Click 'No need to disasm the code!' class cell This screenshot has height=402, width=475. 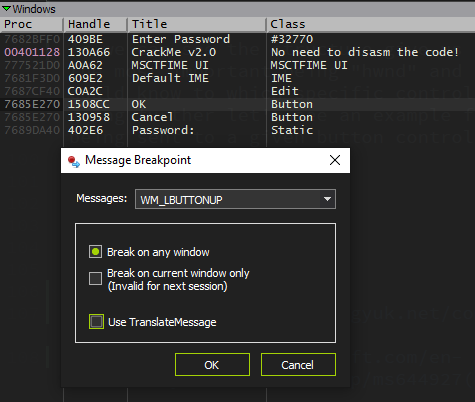pos(365,52)
